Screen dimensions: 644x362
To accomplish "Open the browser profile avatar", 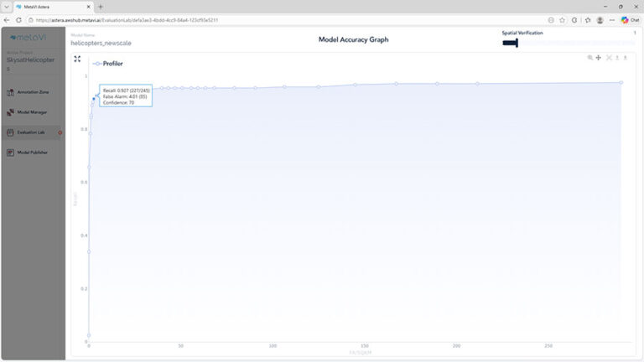I will coord(600,20).
